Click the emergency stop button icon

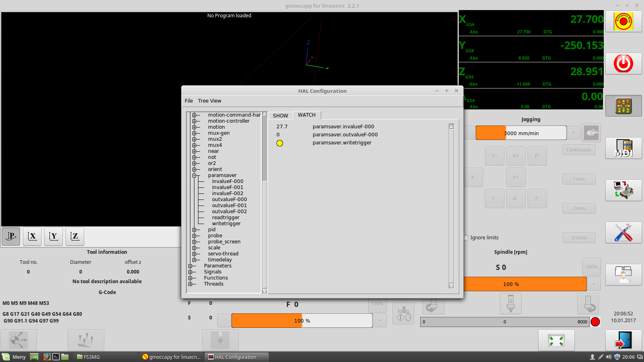click(x=623, y=22)
